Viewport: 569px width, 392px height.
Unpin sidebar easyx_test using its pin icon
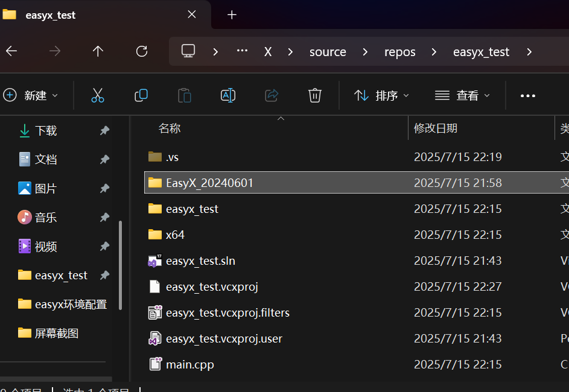tap(104, 275)
